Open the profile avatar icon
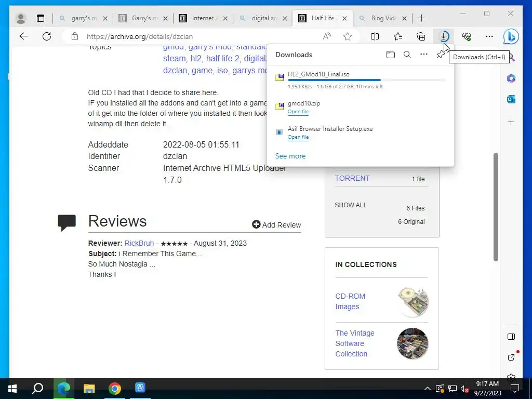The height and width of the screenshot is (399, 532). [x=21, y=18]
